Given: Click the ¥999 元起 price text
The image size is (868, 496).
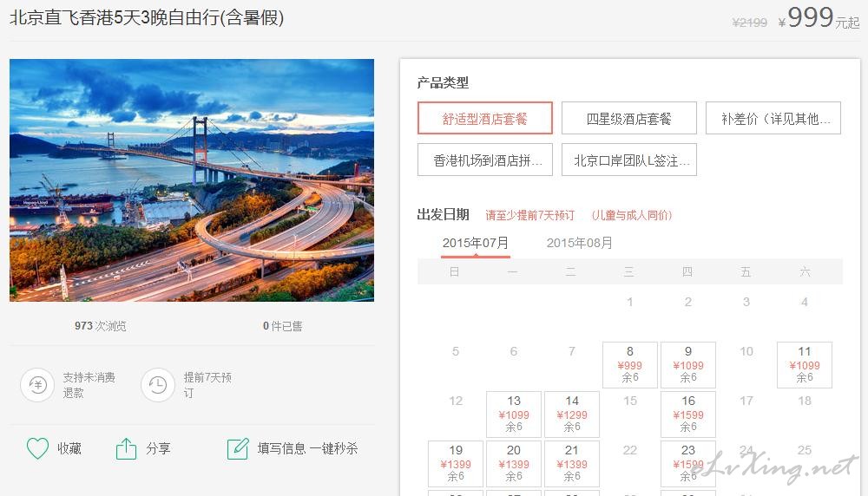Looking at the screenshot, I should 819,18.
